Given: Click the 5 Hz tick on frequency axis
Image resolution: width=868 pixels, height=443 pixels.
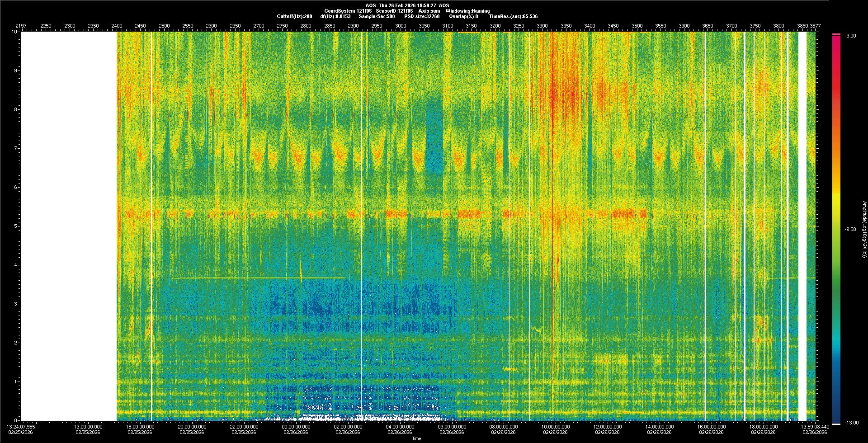Looking at the screenshot, I should pyautogui.click(x=15, y=226).
